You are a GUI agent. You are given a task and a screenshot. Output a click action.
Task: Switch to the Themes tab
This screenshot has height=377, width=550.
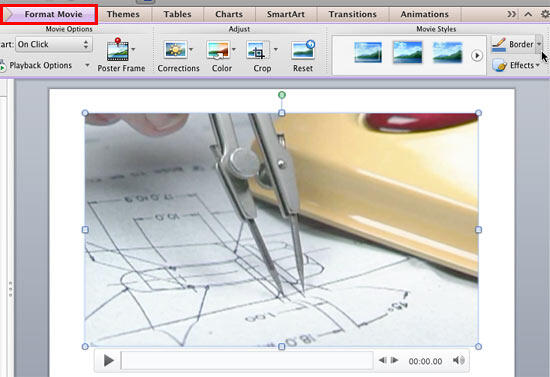(123, 14)
